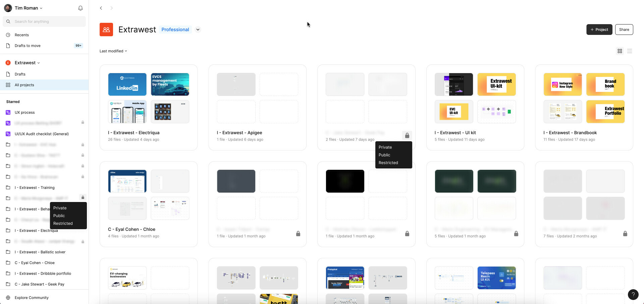Open the EVC UI-kit thumbnail
The width and height of the screenshot is (644, 304).
point(454,111)
